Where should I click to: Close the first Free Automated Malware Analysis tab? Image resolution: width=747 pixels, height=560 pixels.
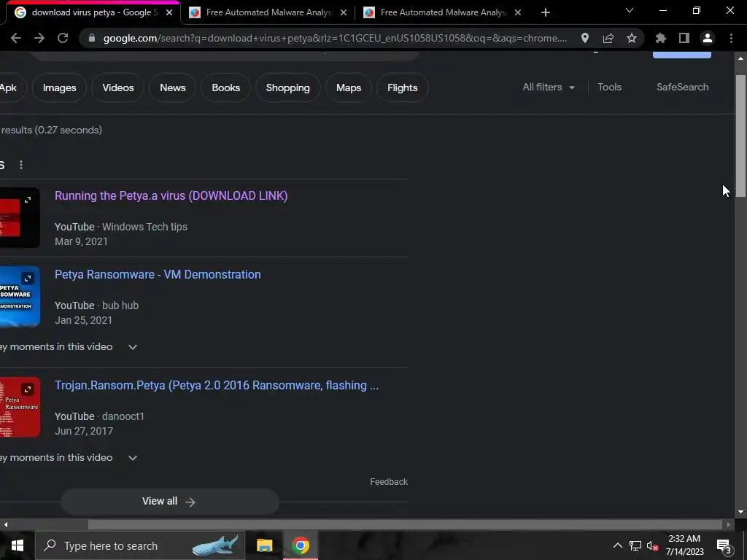click(x=344, y=12)
